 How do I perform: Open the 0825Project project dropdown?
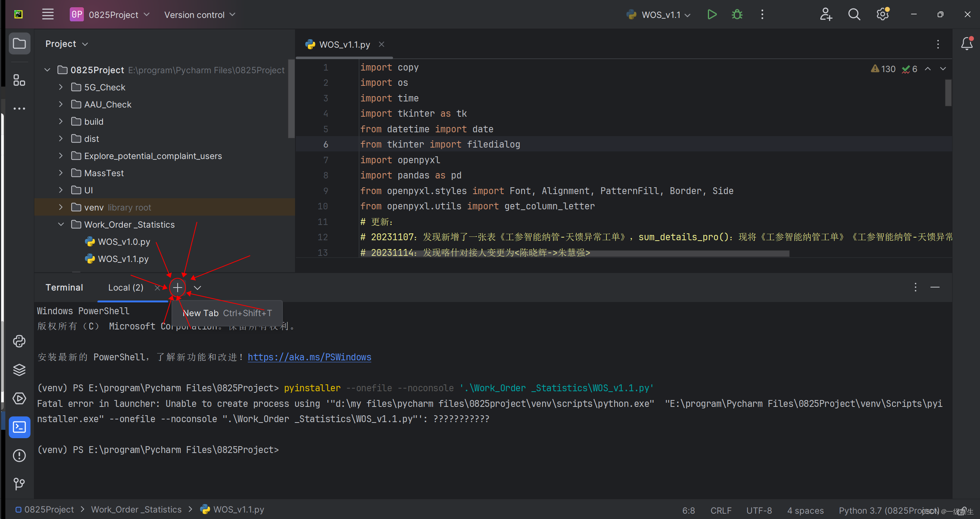coord(110,14)
